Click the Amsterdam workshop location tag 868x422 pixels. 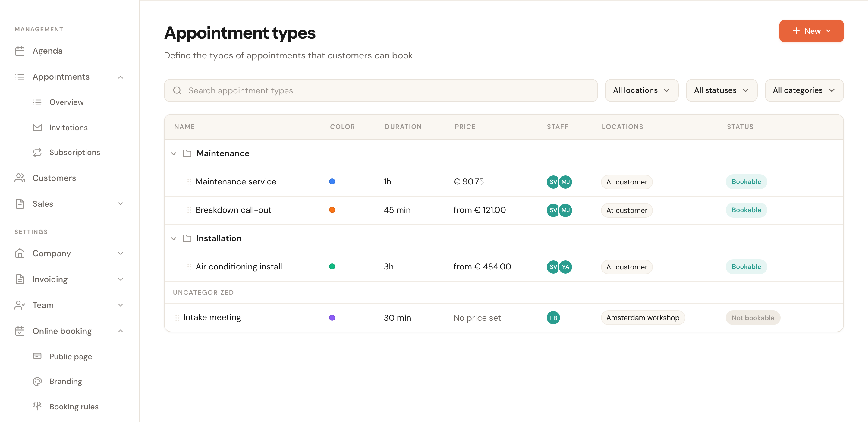[643, 317]
